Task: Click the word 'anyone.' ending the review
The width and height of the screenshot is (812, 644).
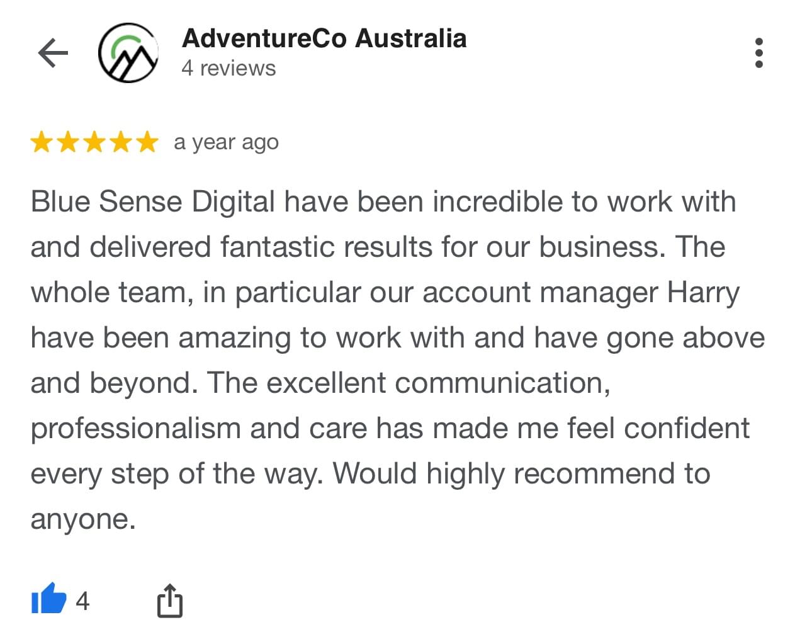Action: 83,519
